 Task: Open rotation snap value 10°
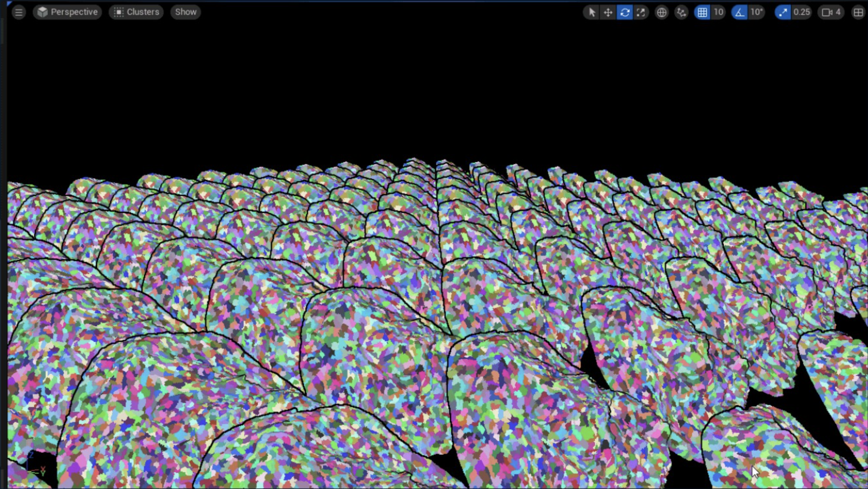(x=756, y=12)
